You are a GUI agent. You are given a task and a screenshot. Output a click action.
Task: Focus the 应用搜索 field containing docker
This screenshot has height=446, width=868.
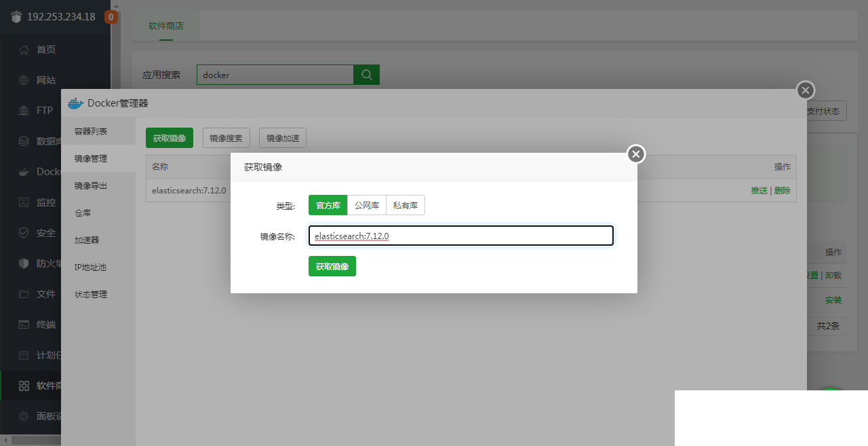pos(275,75)
